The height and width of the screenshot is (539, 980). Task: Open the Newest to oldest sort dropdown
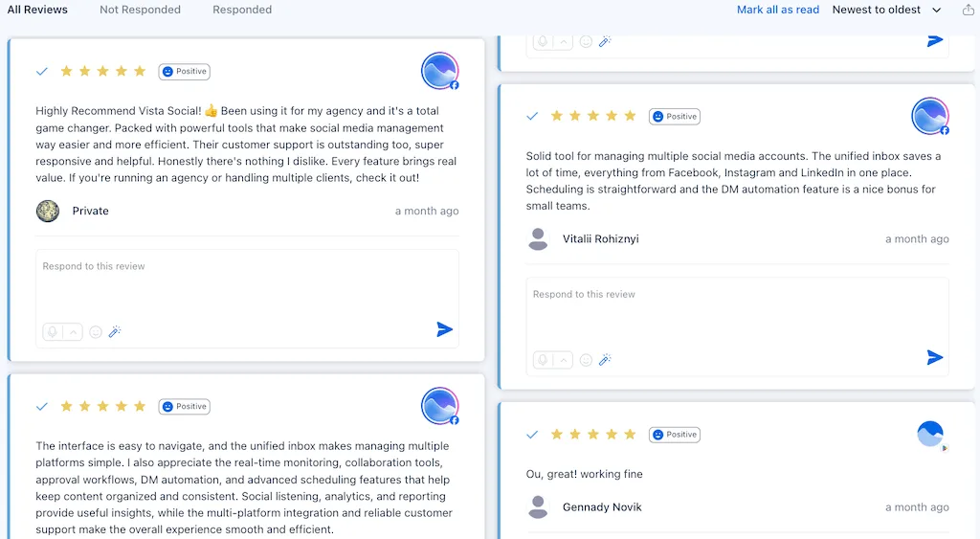click(886, 10)
